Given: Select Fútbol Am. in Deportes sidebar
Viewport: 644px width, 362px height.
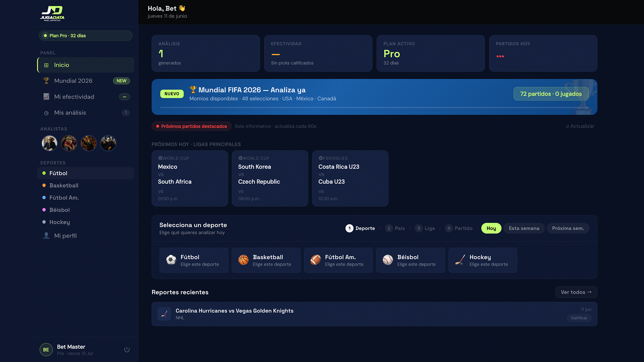Looking at the screenshot, I should pyautogui.click(x=86, y=198).
